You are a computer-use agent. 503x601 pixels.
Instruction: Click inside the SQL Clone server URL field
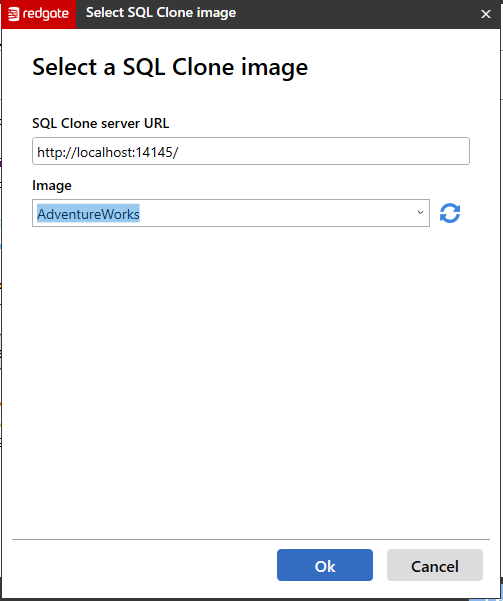(x=251, y=151)
